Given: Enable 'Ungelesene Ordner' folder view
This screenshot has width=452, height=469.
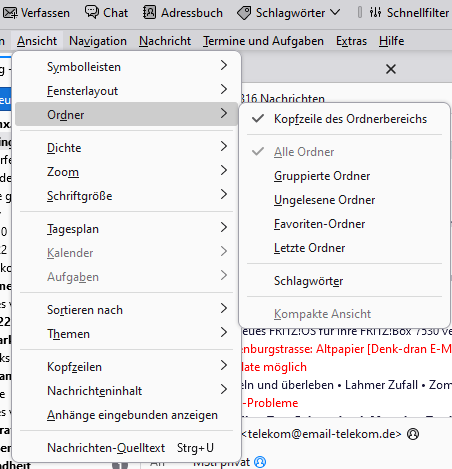Looking at the screenshot, I should tap(345, 200).
